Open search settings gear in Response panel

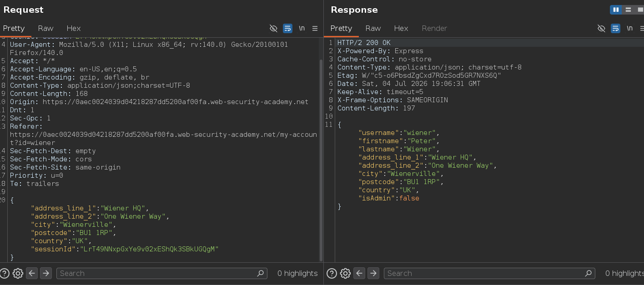pos(345,273)
